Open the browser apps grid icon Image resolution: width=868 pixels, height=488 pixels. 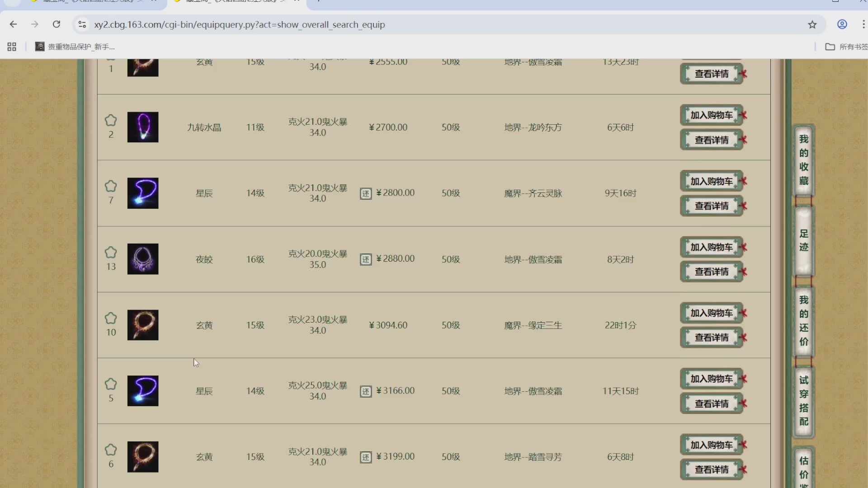[12, 47]
